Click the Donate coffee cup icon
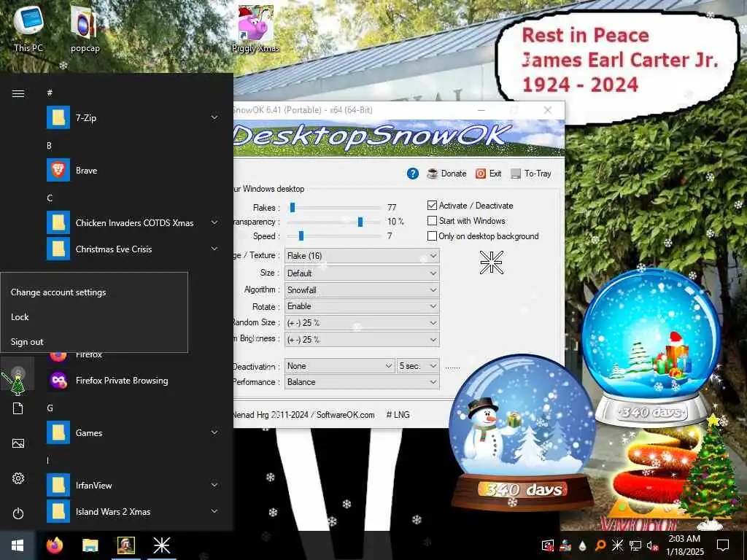Viewport: 747px width, 560px height. [432, 174]
